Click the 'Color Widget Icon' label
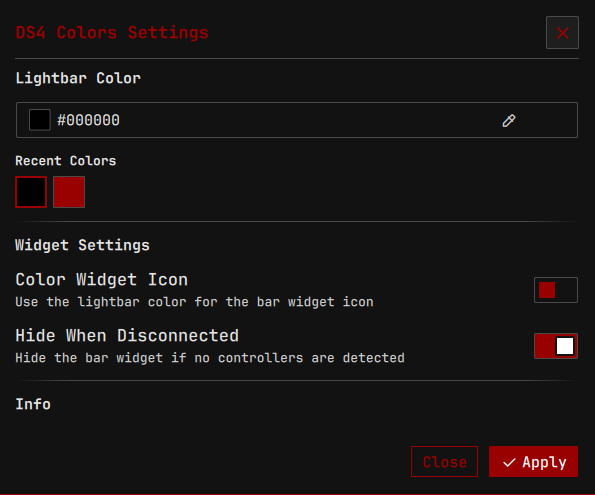The image size is (595, 495). pos(102,280)
